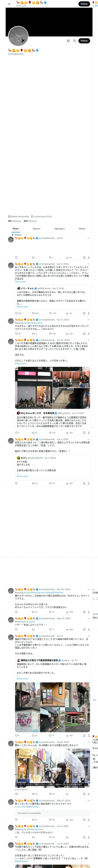Viewport: 98px width, 868px height.
Task: Open the more options menu on the pinned Jan 27 post
Action: 89,238
